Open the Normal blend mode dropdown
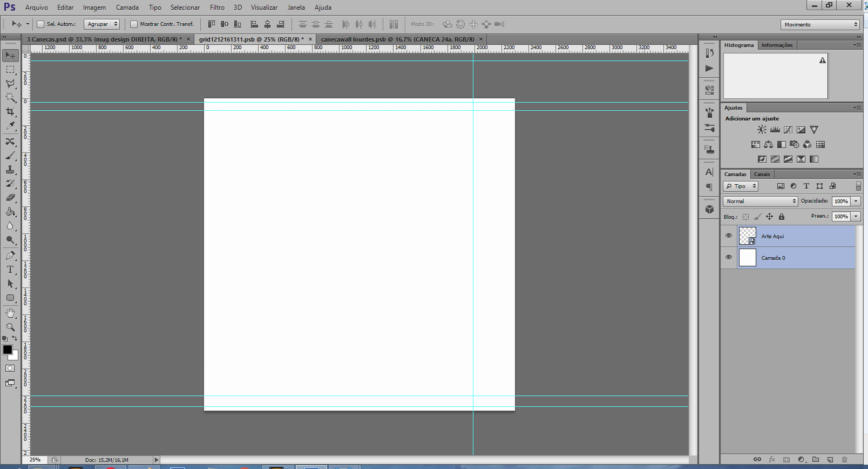Viewport: 868px width, 469px height. click(x=760, y=201)
